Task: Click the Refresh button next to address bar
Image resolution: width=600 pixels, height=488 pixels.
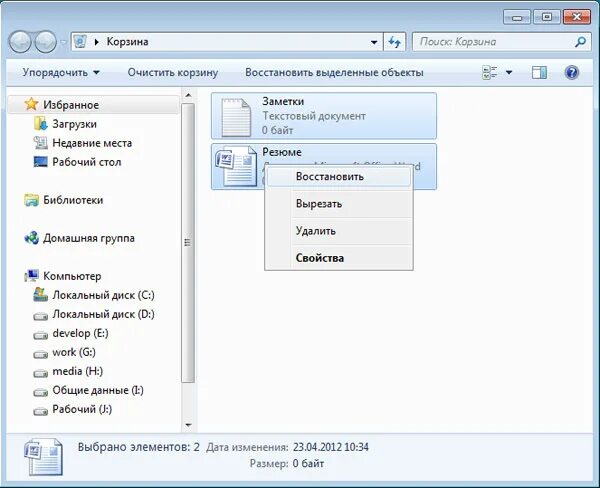Action: [395, 42]
